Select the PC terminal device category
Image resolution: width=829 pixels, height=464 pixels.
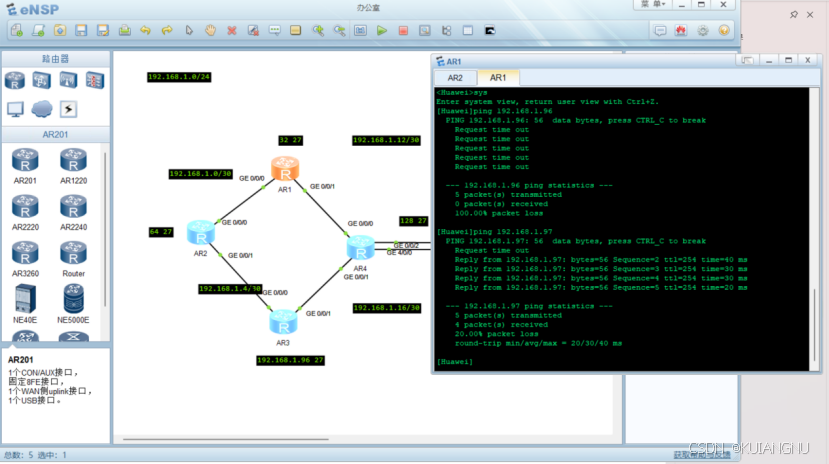15,109
